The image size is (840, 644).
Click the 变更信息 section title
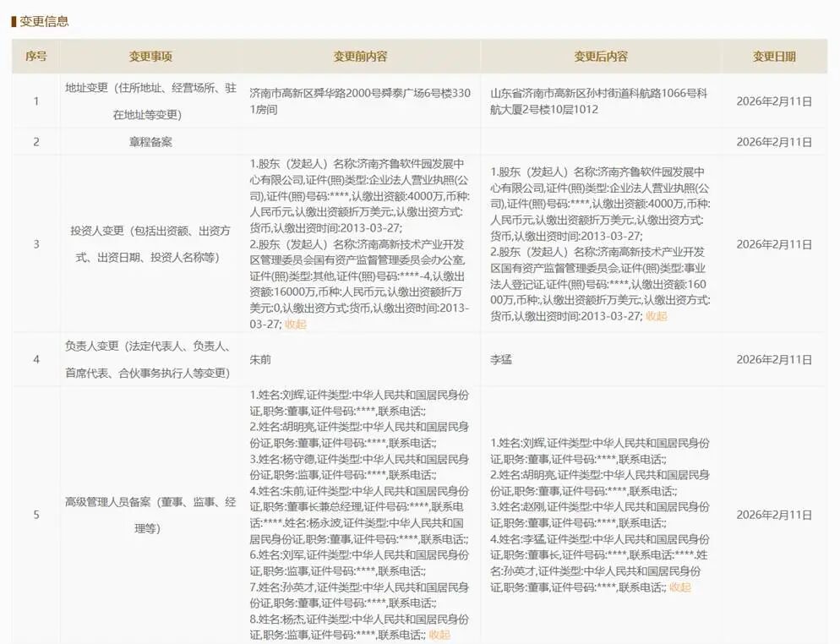click(x=44, y=21)
